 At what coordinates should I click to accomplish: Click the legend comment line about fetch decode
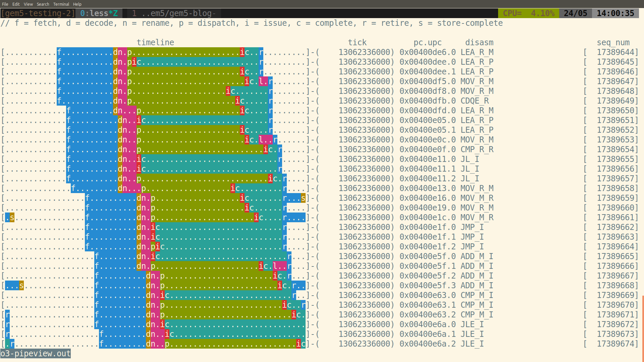point(252,23)
